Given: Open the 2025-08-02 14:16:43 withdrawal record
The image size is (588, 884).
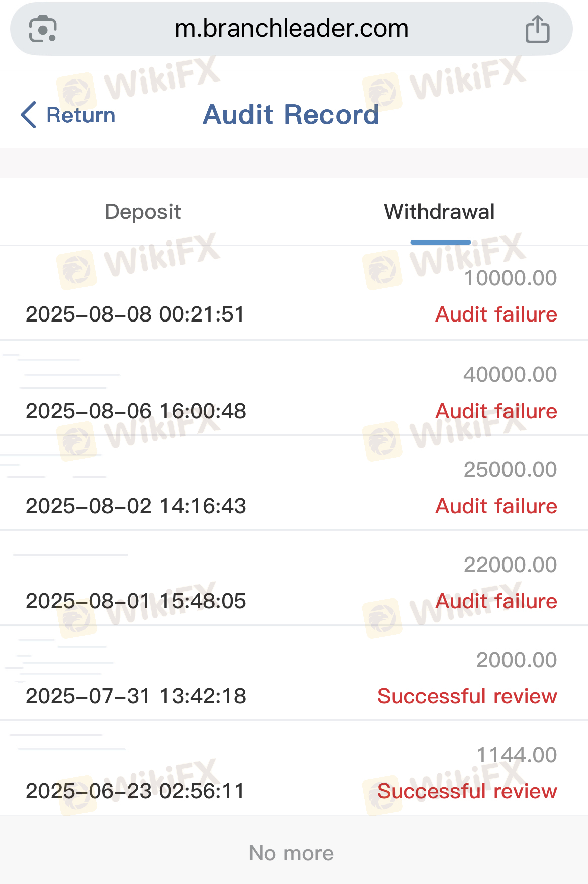Looking at the screenshot, I should [136, 506].
